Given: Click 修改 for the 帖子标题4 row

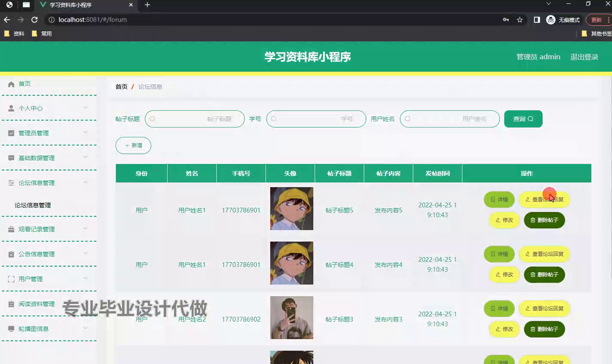Looking at the screenshot, I should (x=505, y=275).
